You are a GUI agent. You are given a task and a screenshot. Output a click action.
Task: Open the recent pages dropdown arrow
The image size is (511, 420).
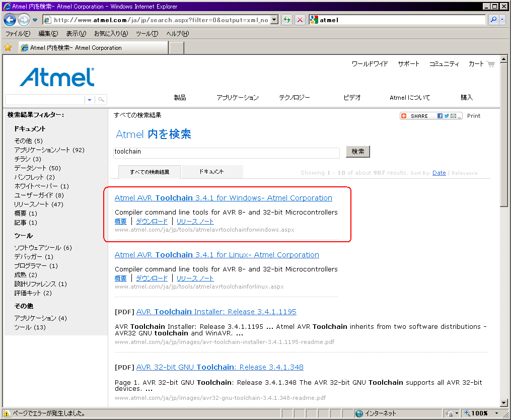(35, 20)
